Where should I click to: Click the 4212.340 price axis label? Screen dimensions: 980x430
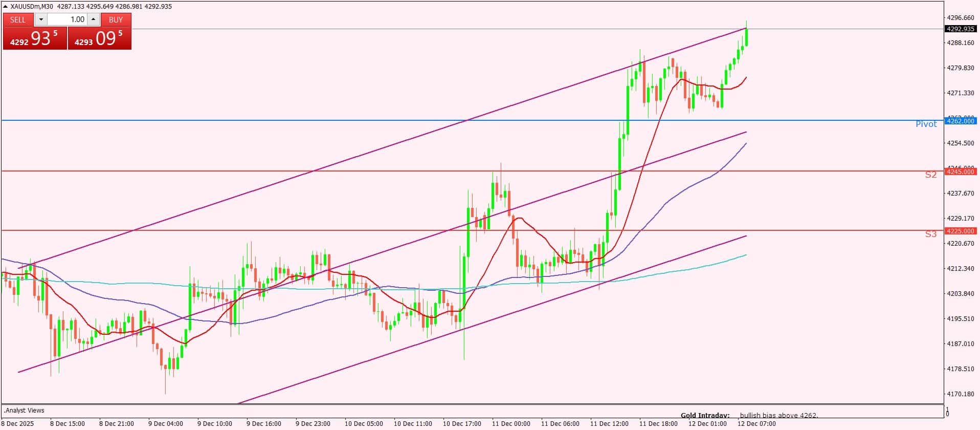[x=961, y=268]
